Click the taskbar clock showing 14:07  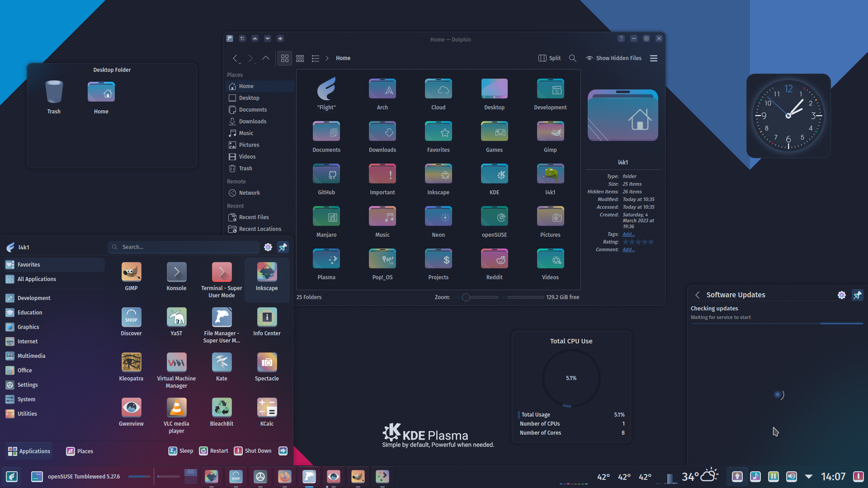pyautogui.click(x=833, y=476)
